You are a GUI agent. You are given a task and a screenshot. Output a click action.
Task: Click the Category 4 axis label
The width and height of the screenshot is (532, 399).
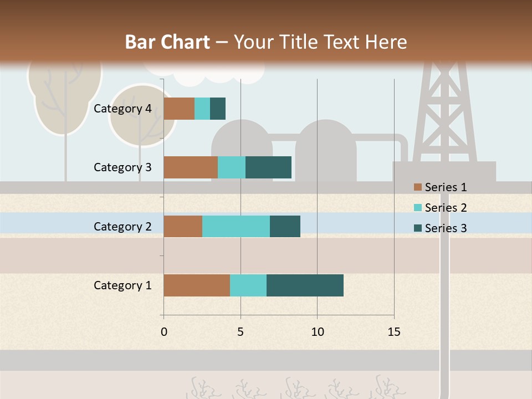[x=122, y=109]
